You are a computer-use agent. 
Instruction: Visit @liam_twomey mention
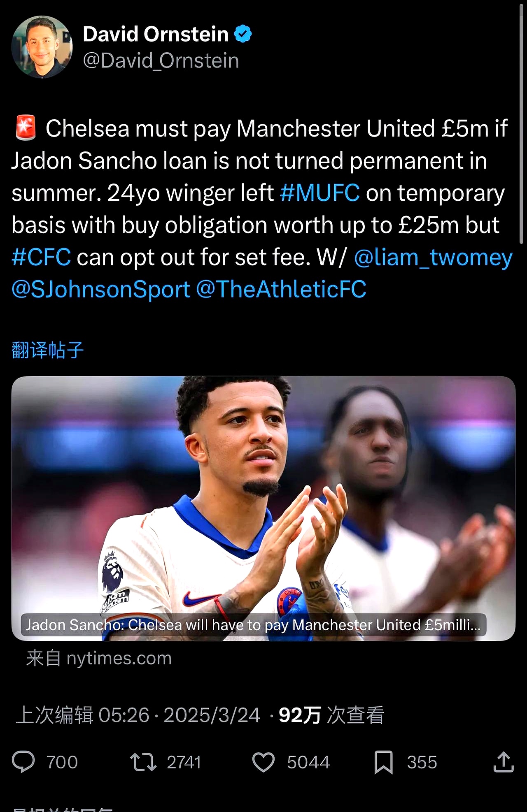[x=433, y=258]
